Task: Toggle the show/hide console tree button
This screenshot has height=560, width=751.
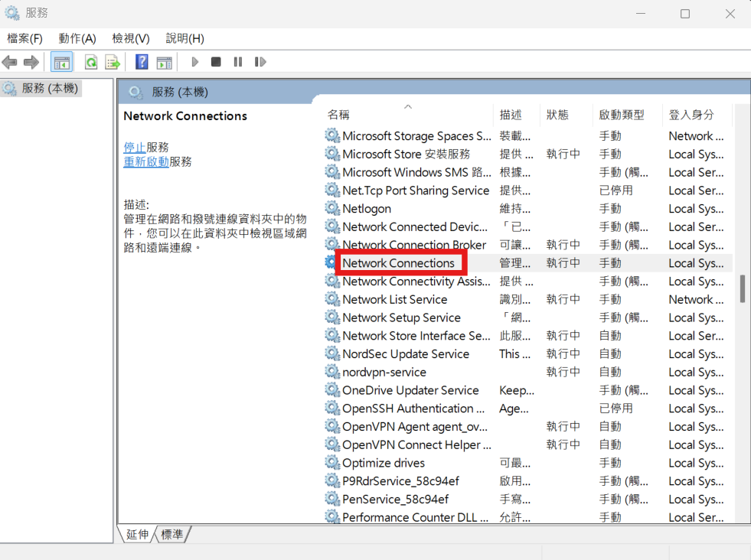Action: point(62,62)
